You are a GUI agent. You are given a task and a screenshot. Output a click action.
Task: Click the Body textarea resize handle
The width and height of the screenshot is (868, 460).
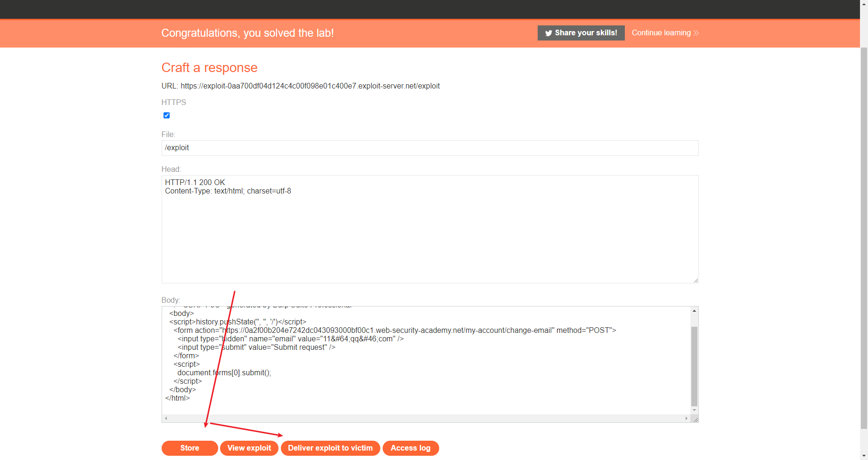[x=695, y=419]
